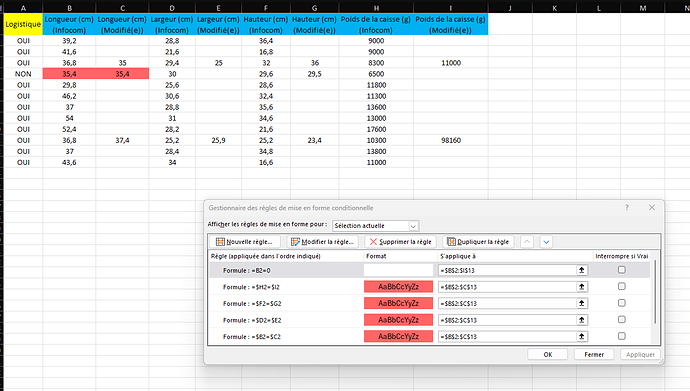Move selected rule up with arrow button
Screen dimensions: 690x391
pos(527,241)
